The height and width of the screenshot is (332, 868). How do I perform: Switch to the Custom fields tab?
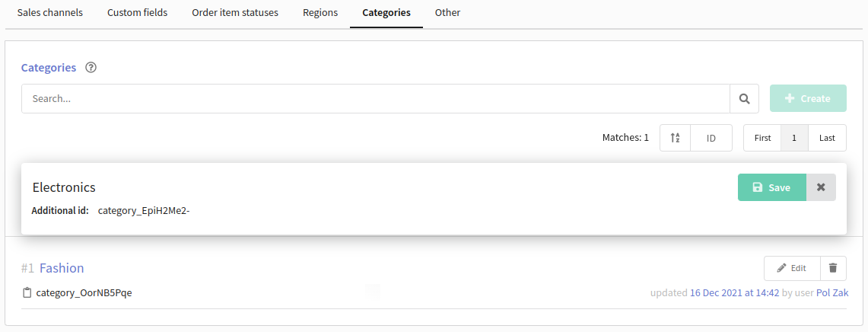pos(137,12)
